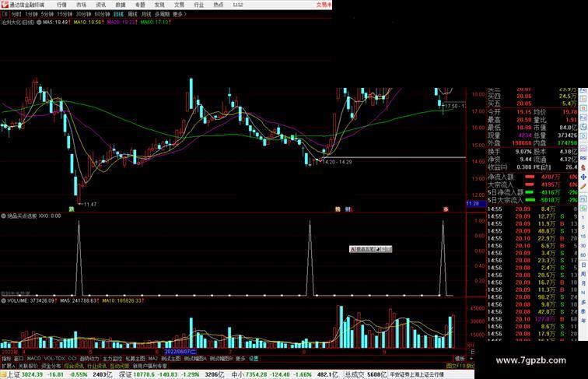
Task: Select the 周 shortcut in right sidebar
Action: click(583, 274)
